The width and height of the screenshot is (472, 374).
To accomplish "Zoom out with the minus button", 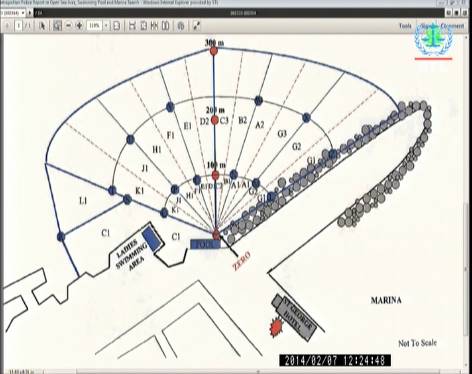I will click(x=68, y=26).
